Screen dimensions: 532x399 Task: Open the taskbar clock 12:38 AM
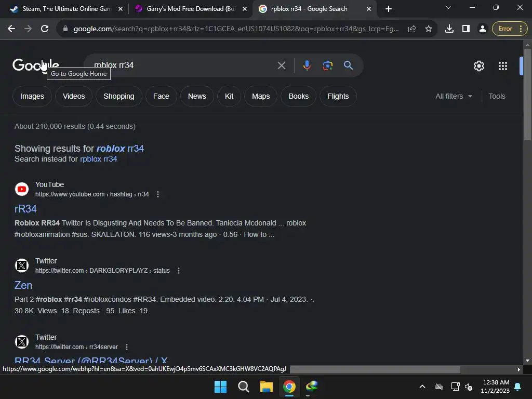coord(495,387)
